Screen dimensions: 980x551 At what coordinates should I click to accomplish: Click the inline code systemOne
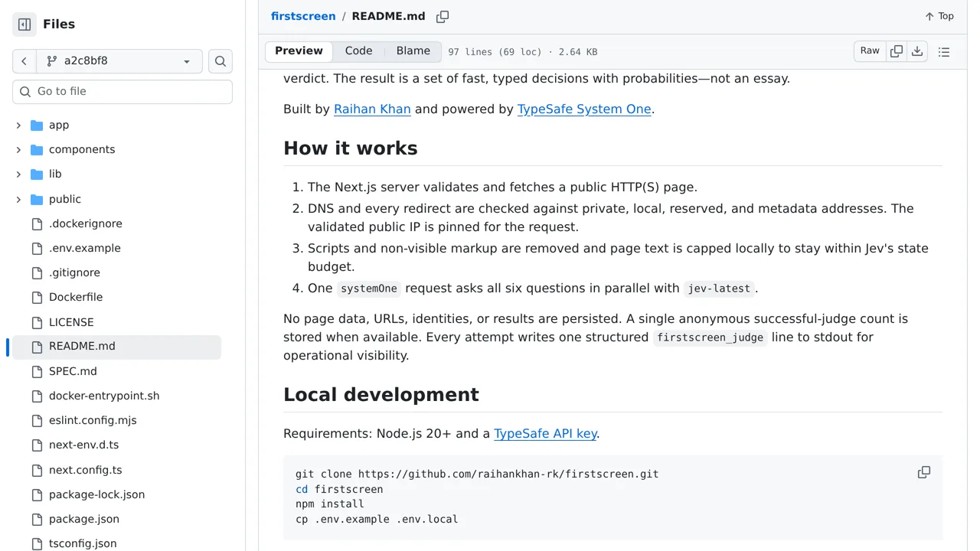[369, 289]
